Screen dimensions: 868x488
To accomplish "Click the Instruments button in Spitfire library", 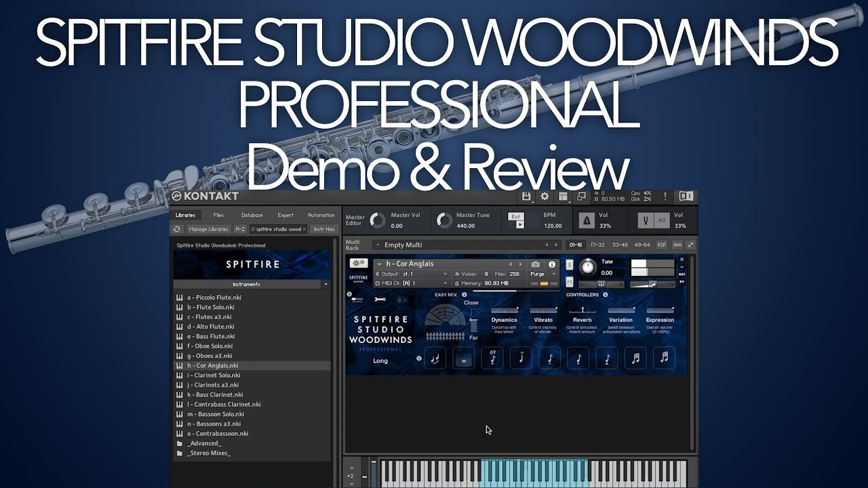I will click(x=246, y=285).
